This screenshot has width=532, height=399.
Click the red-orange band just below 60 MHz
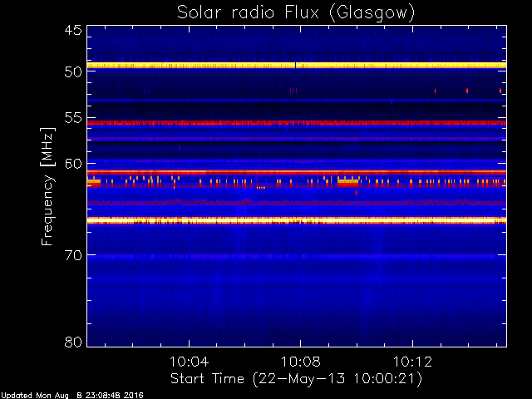coord(297,172)
